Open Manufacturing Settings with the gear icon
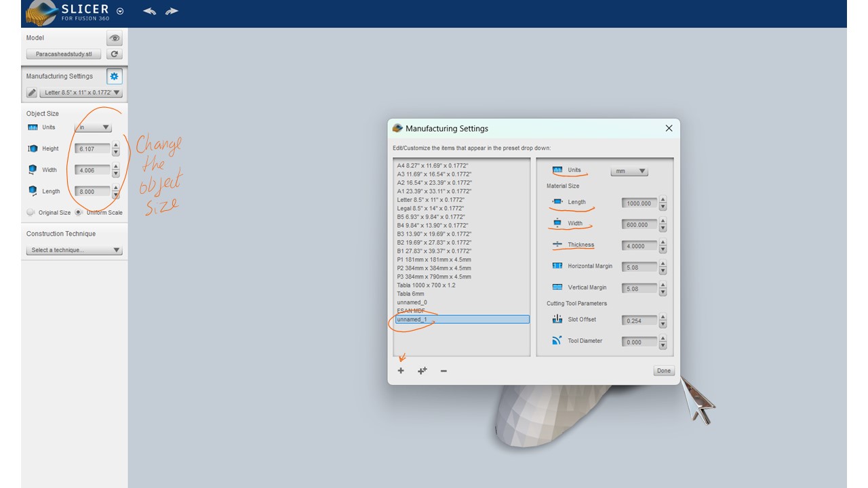Viewport: 868px width, 488px height. pyautogui.click(x=114, y=77)
